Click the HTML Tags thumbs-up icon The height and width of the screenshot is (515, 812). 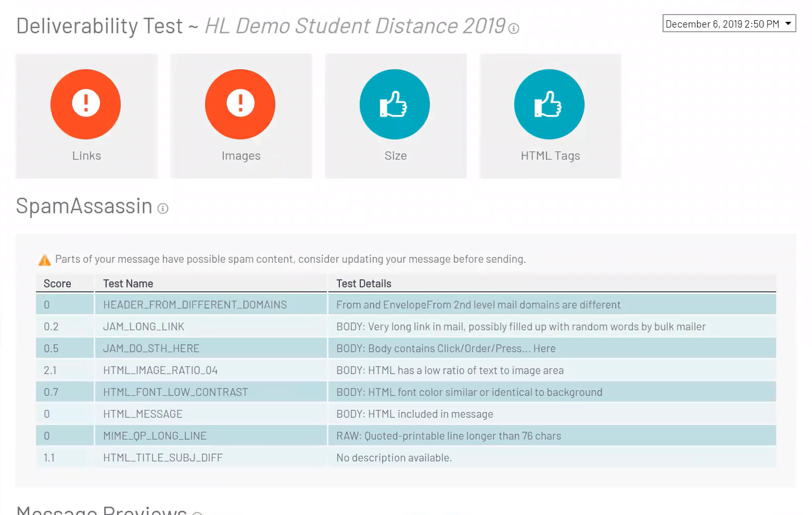[549, 104]
